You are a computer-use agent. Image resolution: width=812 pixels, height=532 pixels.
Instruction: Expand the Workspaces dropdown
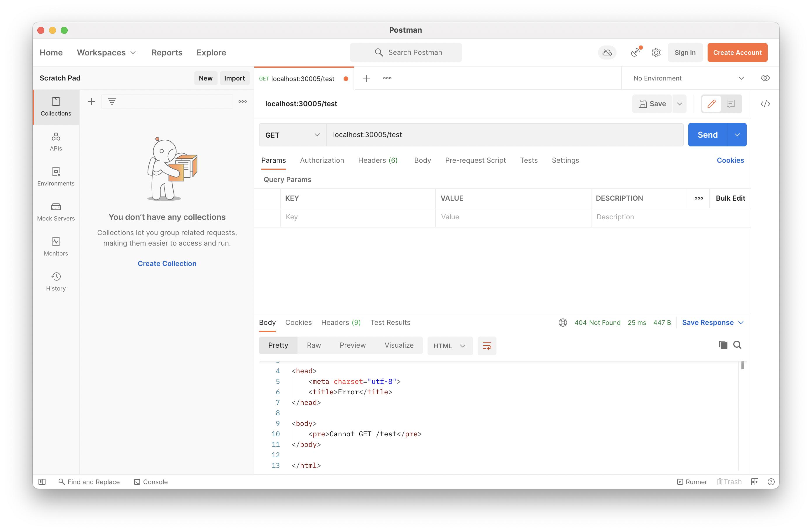pyautogui.click(x=106, y=52)
